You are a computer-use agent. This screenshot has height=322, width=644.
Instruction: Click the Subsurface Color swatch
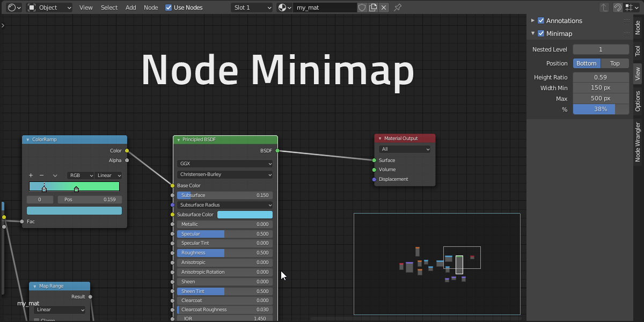tap(245, 214)
